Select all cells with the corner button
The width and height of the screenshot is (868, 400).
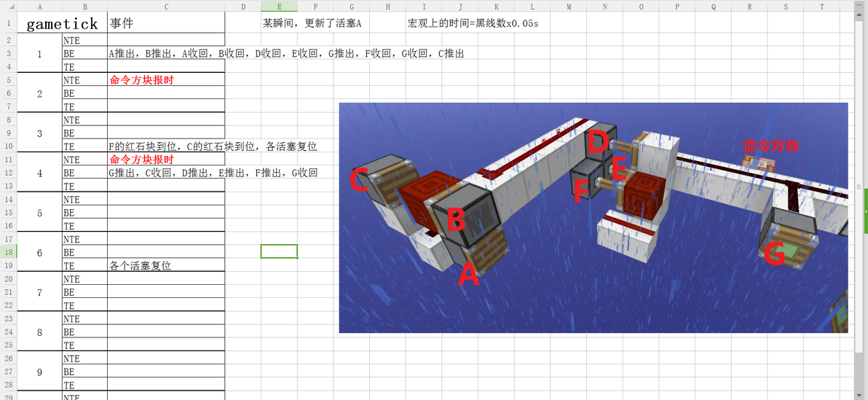8,6
